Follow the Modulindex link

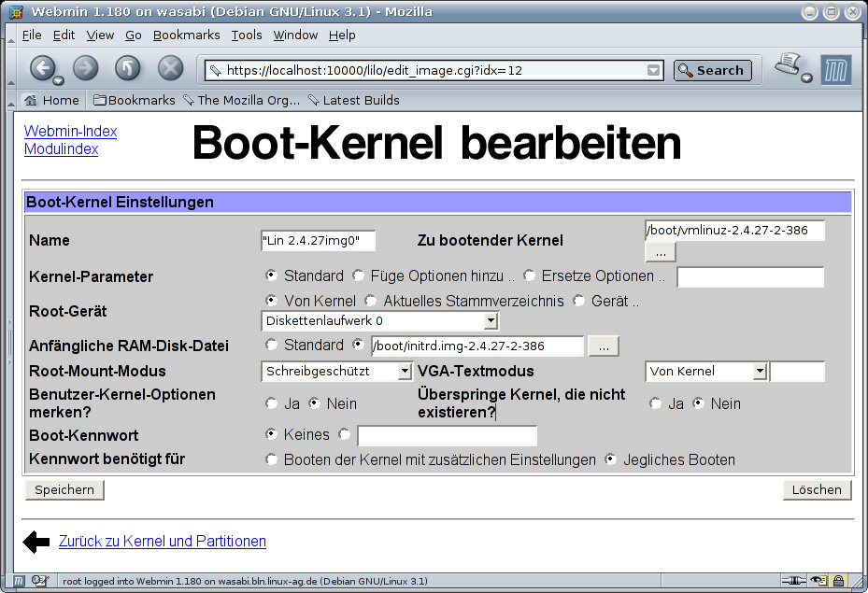[x=61, y=148]
